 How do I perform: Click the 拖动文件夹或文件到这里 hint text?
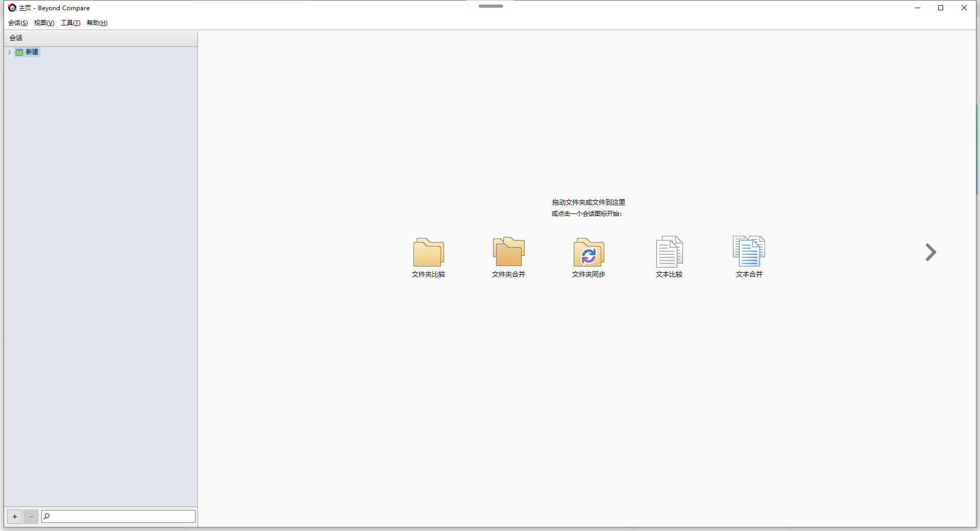pyautogui.click(x=589, y=203)
